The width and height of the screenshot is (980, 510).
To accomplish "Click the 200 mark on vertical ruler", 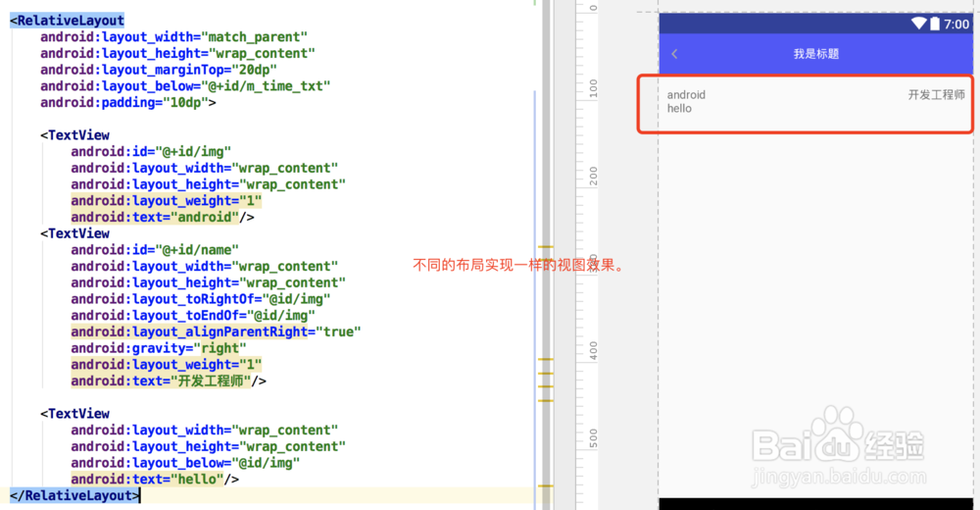I will point(593,177).
